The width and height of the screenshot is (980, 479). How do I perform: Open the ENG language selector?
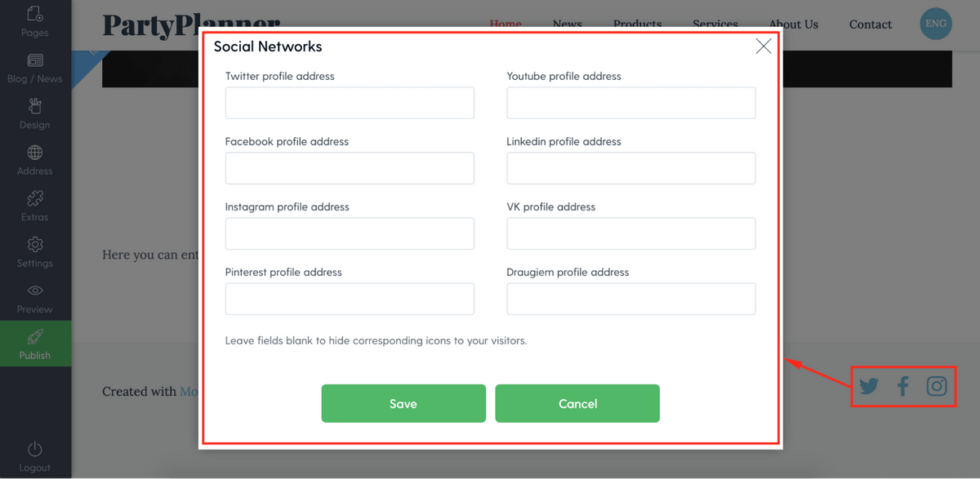(x=936, y=24)
